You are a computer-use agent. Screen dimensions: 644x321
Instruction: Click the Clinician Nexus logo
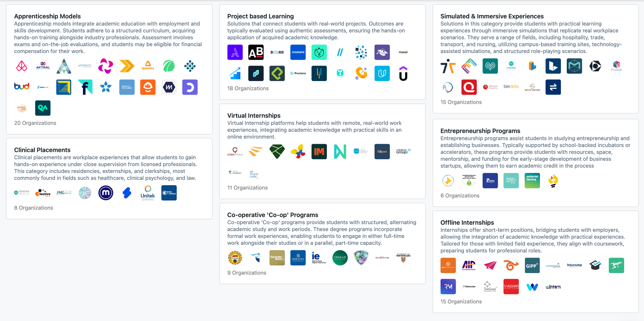point(22,193)
